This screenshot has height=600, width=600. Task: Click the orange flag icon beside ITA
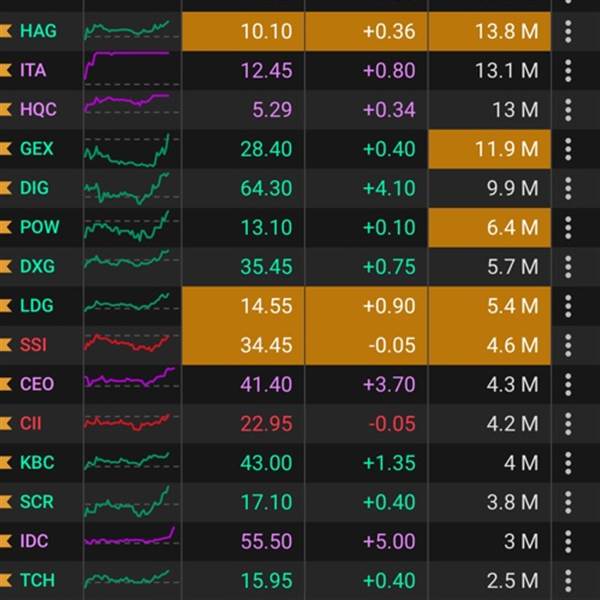6,71
